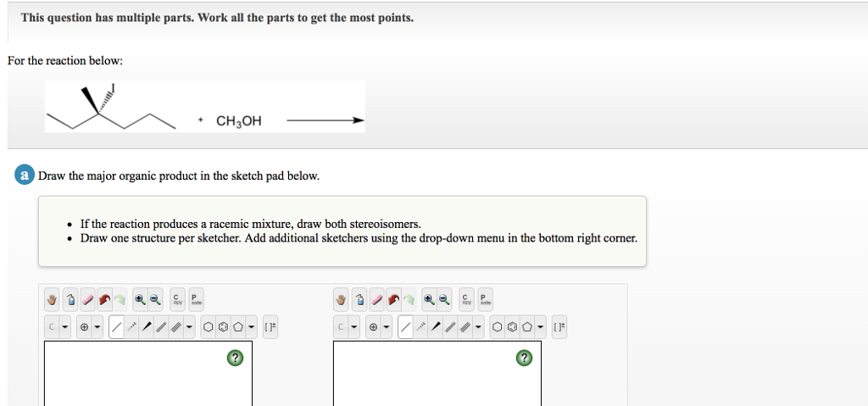Click the text 'For the reaction below:'

[64, 60]
